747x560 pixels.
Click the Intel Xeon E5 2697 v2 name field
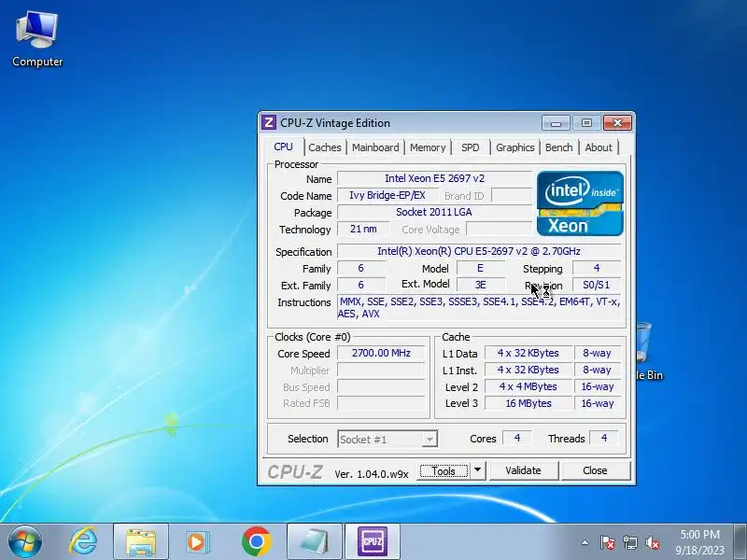pos(434,178)
